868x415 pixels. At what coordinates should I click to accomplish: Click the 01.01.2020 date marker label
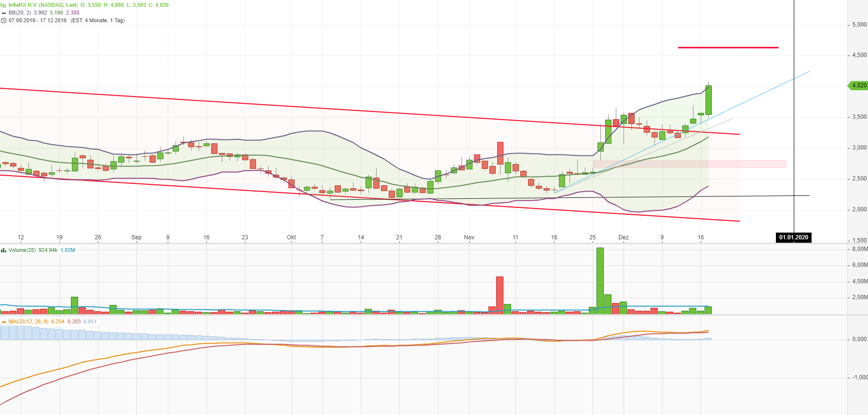[x=794, y=237]
